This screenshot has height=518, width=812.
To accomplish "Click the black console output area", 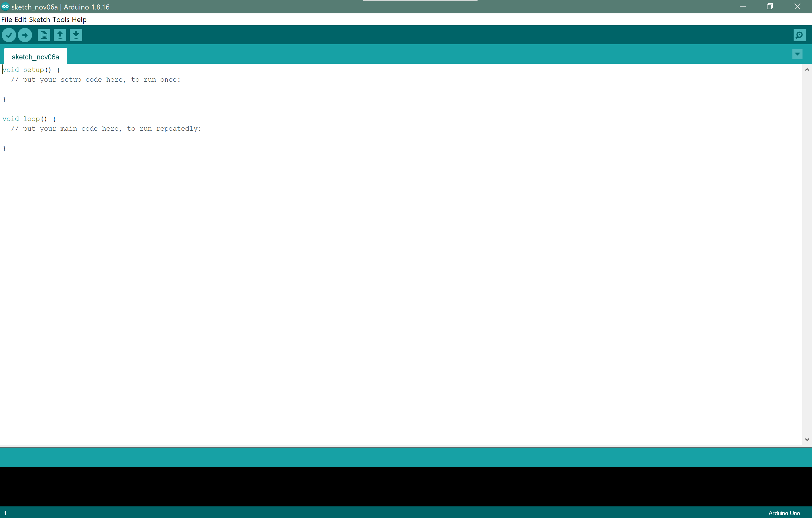I will 406,486.
